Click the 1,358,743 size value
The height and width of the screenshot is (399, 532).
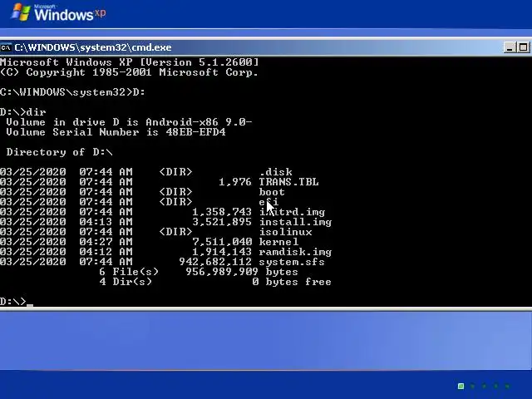point(222,212)
